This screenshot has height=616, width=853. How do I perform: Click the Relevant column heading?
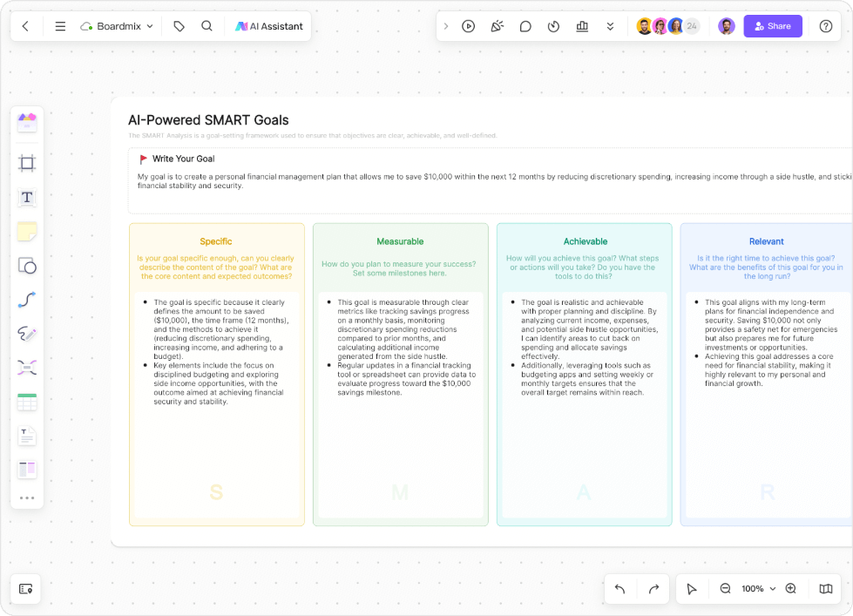click(x=767, y=241)
